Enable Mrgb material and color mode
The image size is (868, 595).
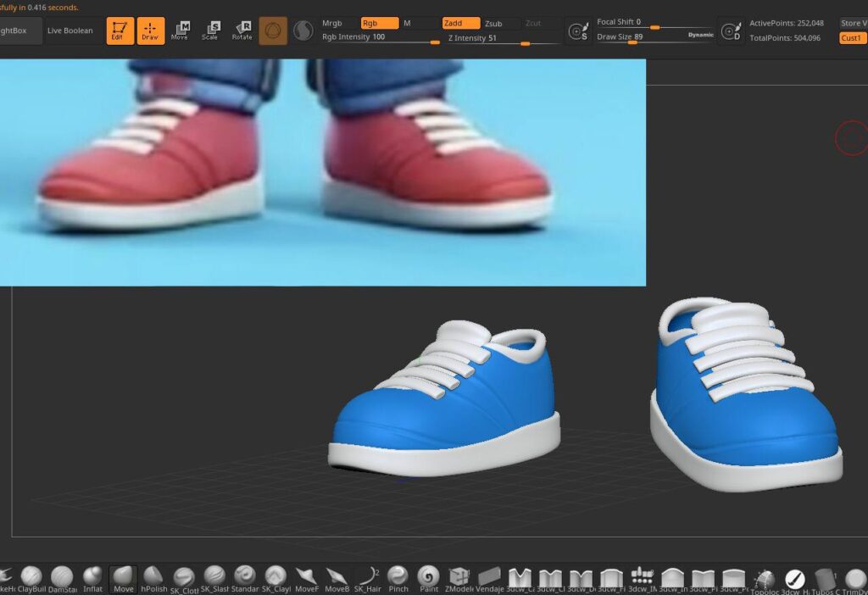tap(332, 24)
